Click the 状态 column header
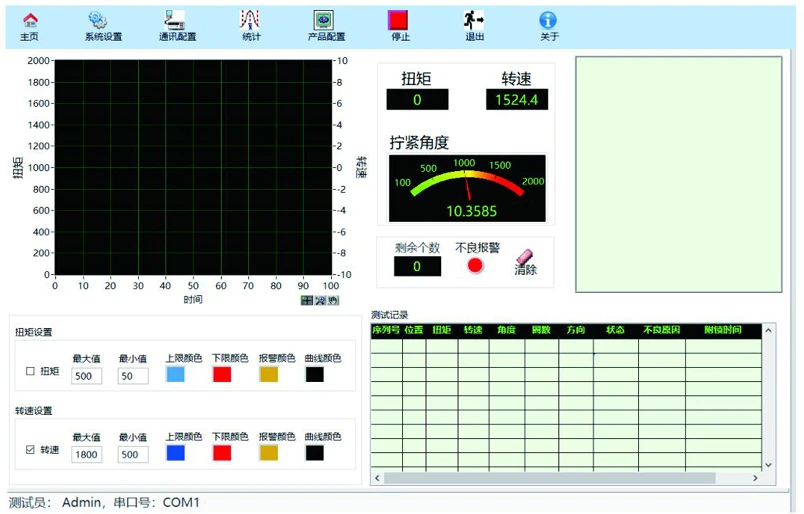804x514 pixels. (x=615, y=330)
